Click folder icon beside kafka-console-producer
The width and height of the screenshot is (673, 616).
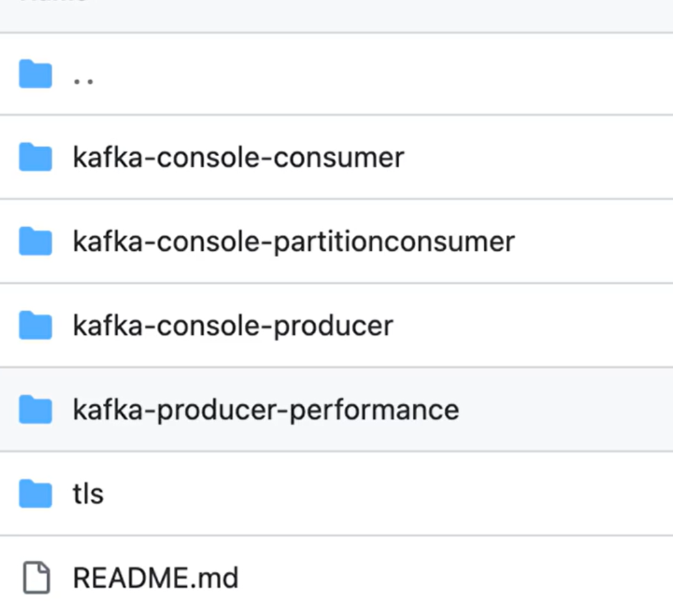tap(35, 325)
